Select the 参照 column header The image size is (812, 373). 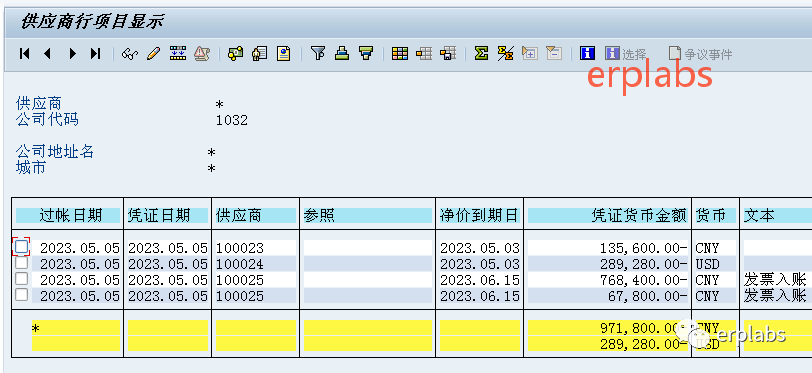point(367,215)
